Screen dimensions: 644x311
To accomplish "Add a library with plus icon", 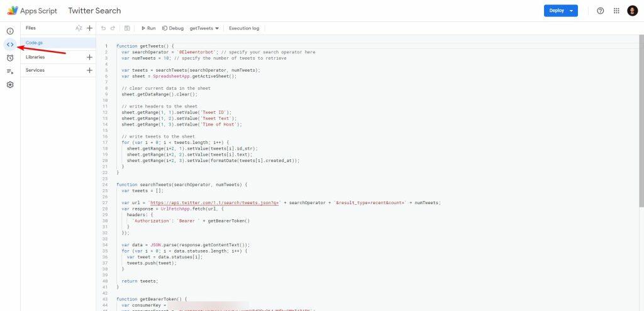I will pos(89,57).
